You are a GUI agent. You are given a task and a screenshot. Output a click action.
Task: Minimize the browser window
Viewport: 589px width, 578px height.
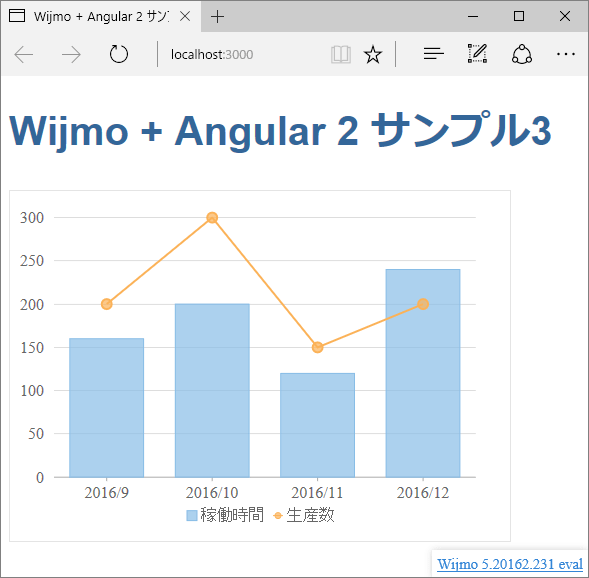[x=473, y=16]
